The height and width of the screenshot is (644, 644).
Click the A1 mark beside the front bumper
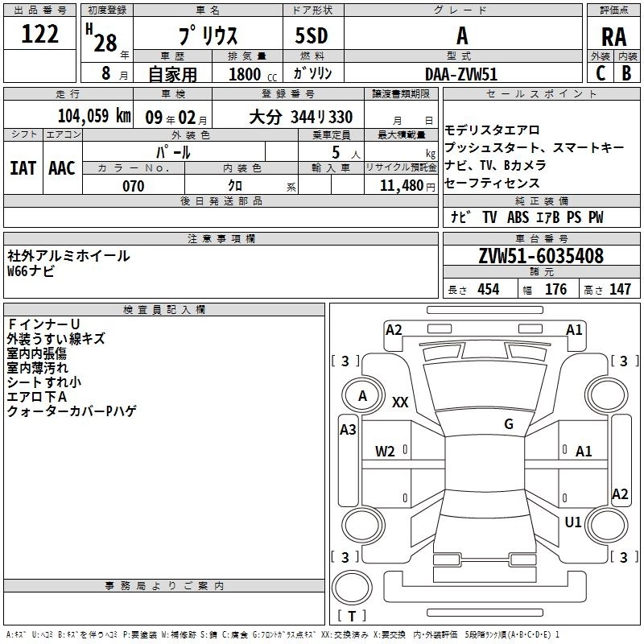(x=574, y=329)
